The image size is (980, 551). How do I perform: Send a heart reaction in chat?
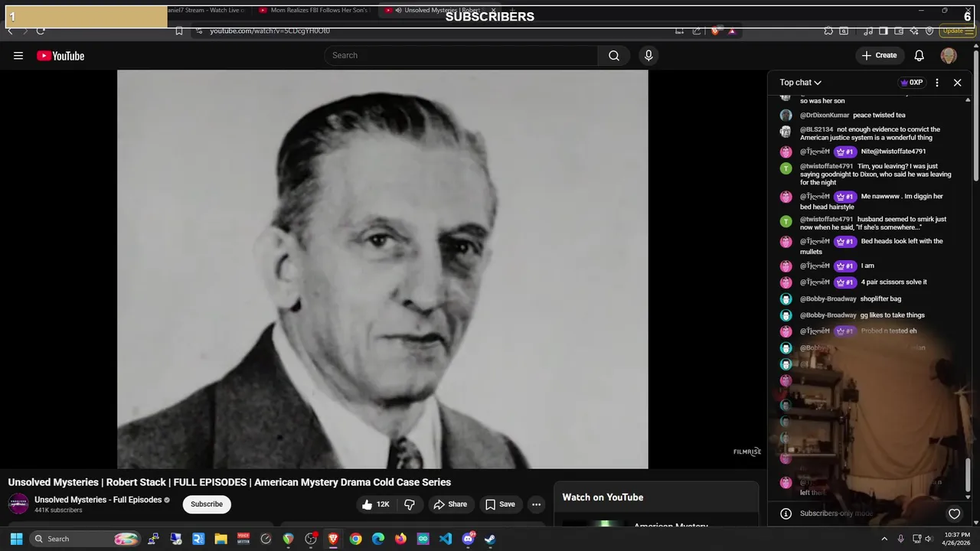[954, 514]
